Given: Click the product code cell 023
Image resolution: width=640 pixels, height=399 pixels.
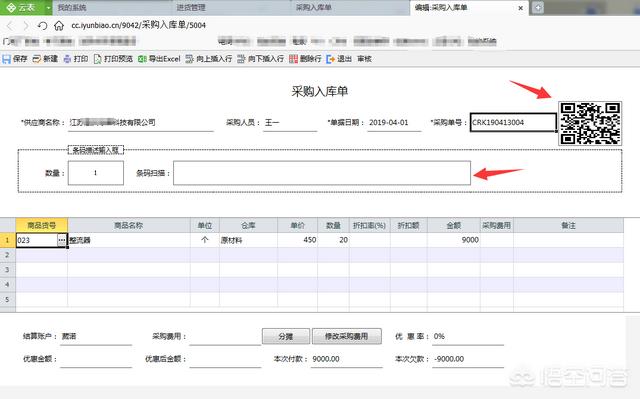Looking at the screenshot, I should click(x=37, y=240).
